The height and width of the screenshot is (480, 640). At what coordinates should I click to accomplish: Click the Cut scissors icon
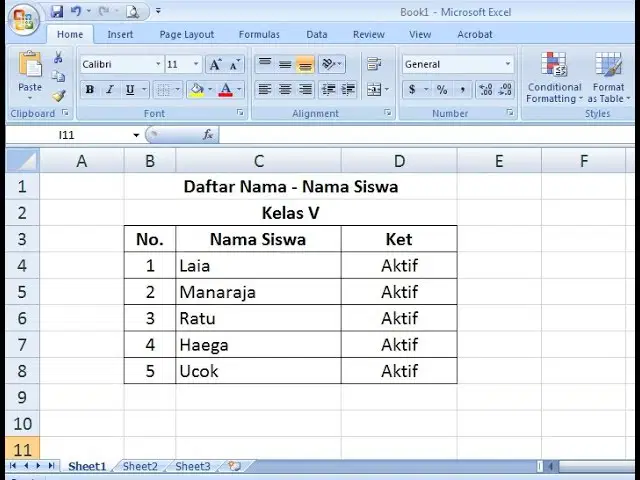coord(58,58)
